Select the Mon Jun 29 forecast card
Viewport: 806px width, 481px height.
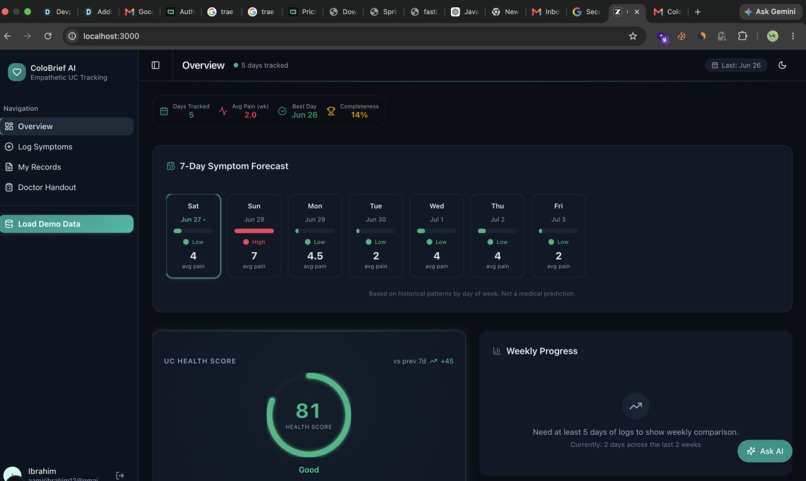click(x=315, y=236)
